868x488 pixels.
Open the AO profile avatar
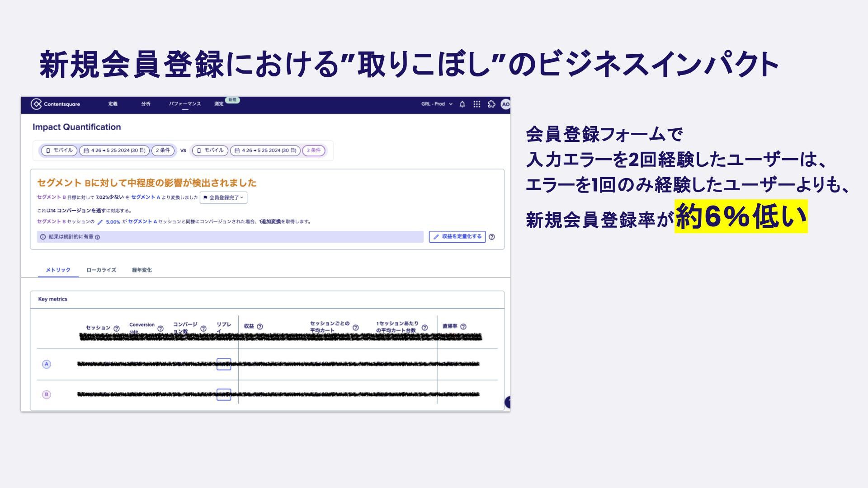505,104
